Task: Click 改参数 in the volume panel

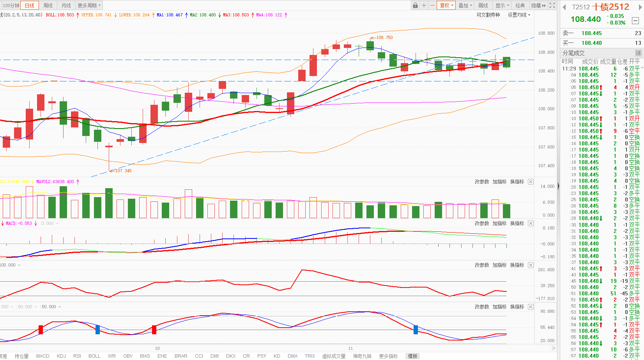Action: (x=482, y=182)
